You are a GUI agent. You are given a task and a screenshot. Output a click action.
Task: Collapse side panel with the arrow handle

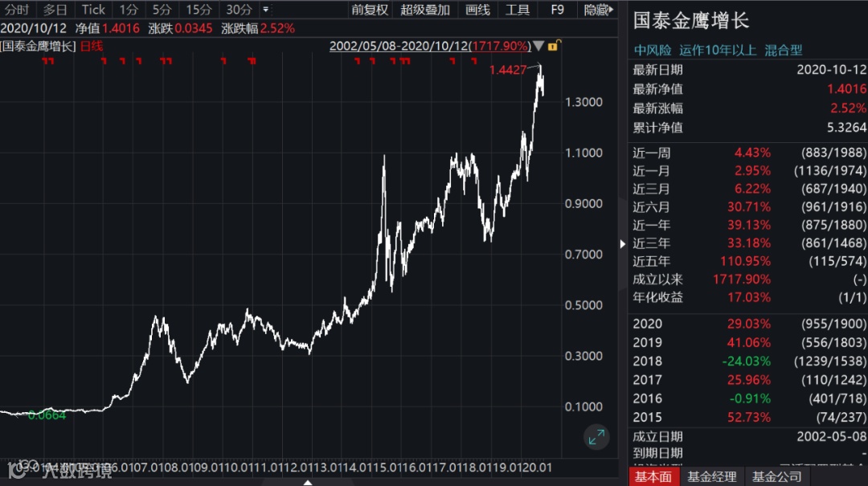(623, 244)
